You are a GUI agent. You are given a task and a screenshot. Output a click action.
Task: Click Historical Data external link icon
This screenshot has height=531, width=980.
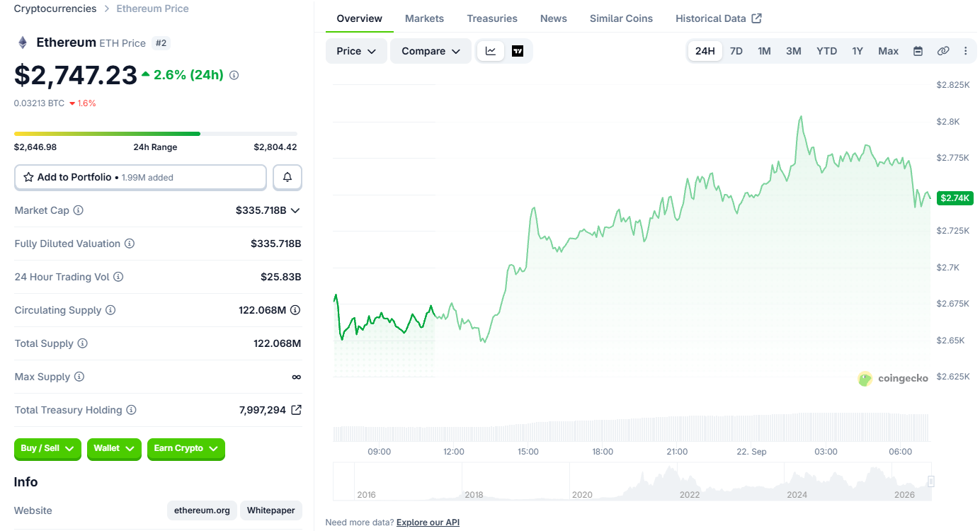coord(756,18)
